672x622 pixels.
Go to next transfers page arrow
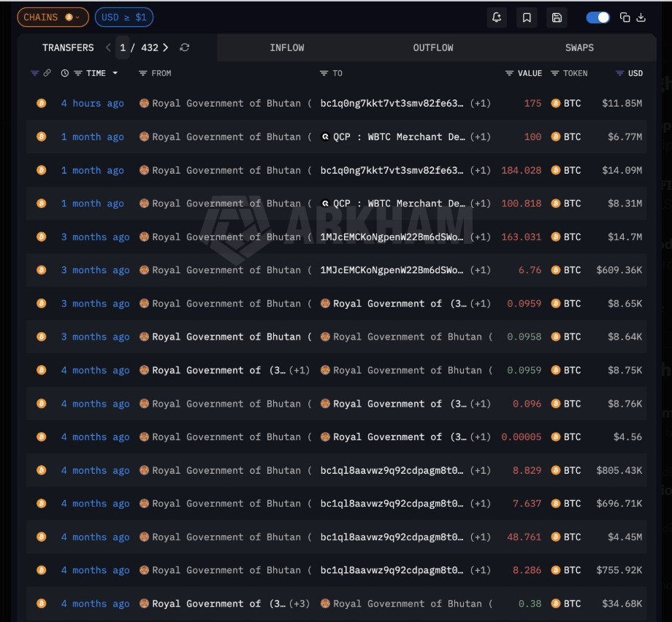165,47
